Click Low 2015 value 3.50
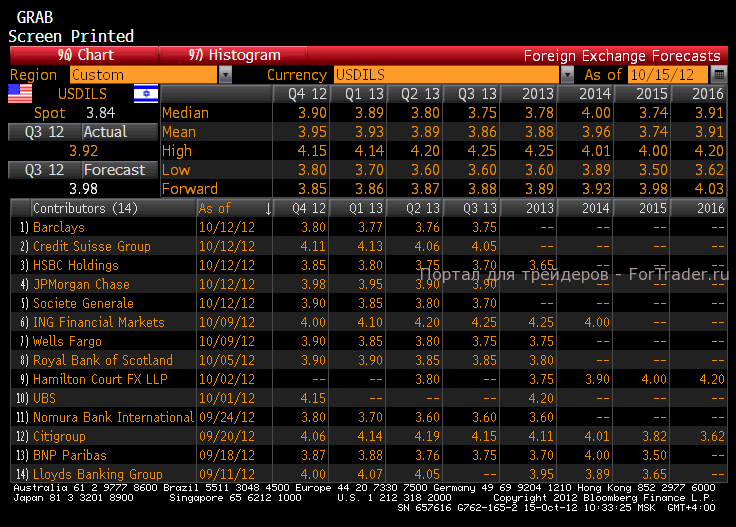The height and width of the screenshot is (527, 736). [x=653, y=170]
